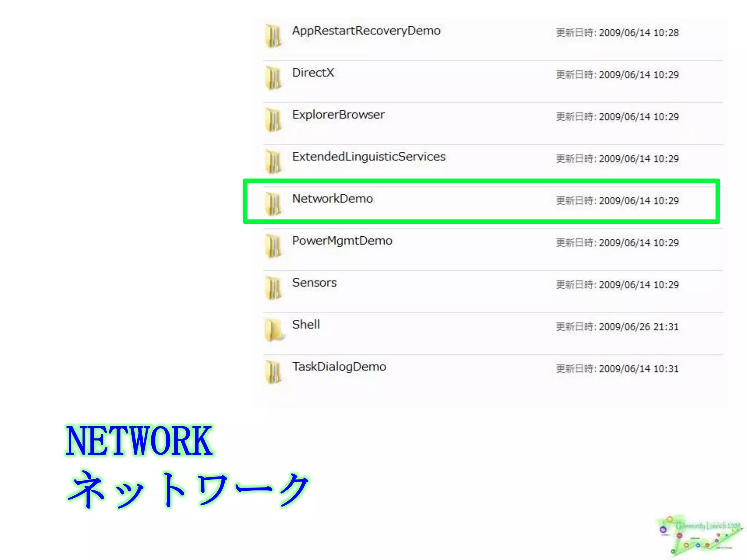Open the NetworkDemo folder icon
The image size is (747, 560).
pos(273,203)
